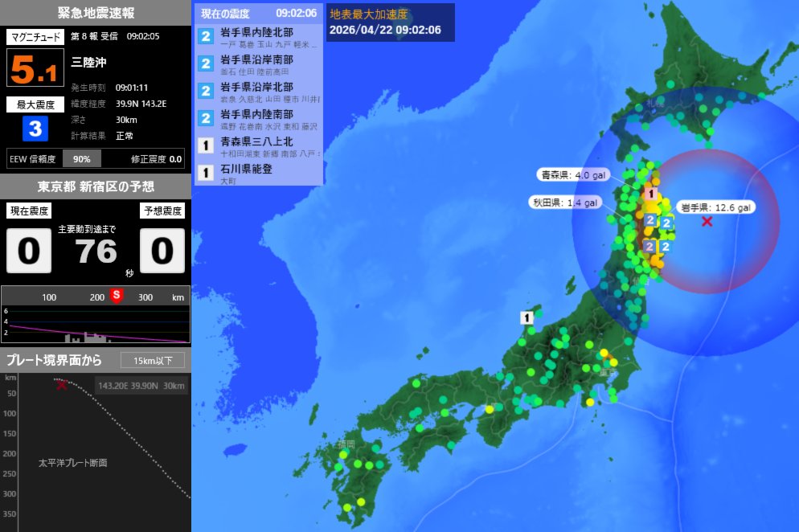The image size is (799, 532).
Task: Click the magnitude 5.1 value box
Action: click(35, 68)
